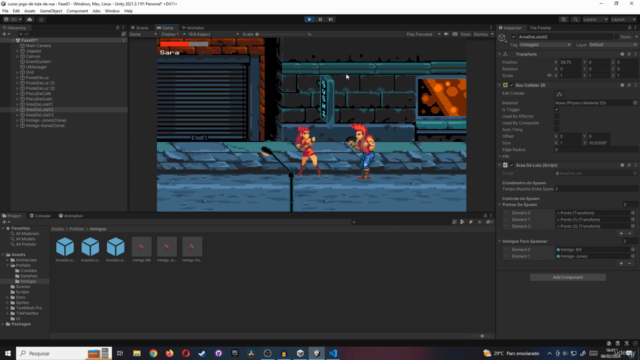The height and width of the screenshot is (360, 640).
Task: Open the Window menu
Action: pos(112,11)
